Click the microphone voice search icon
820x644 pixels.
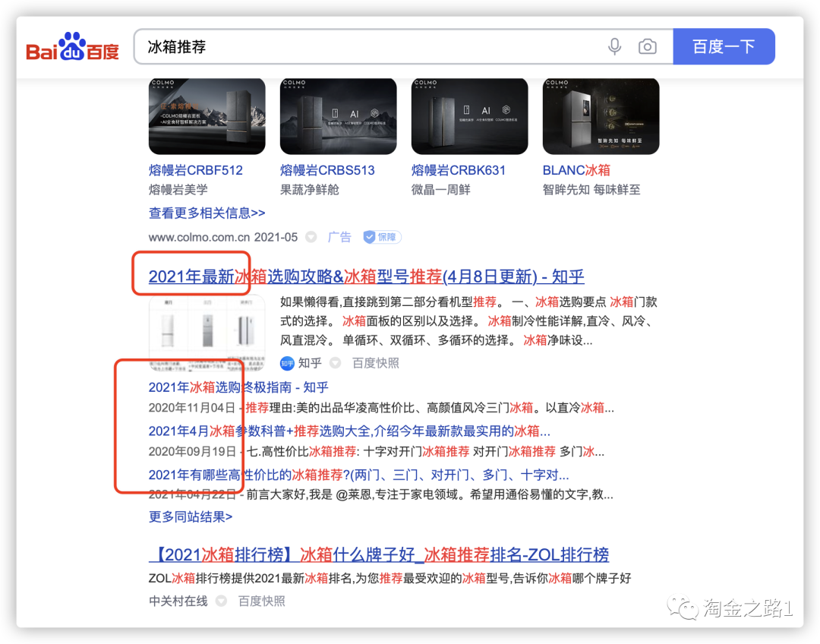(x=615, y=46)
